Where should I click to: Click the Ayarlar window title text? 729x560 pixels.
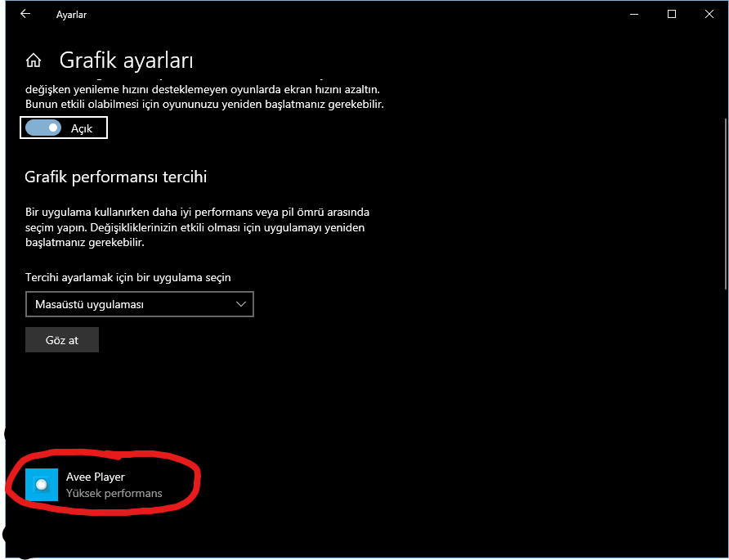[x=71, y=15]
